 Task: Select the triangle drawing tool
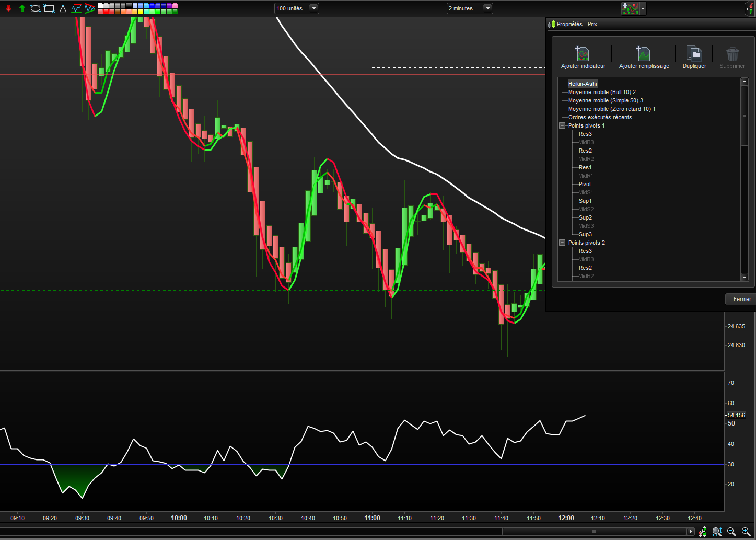(x=63, y=8)
